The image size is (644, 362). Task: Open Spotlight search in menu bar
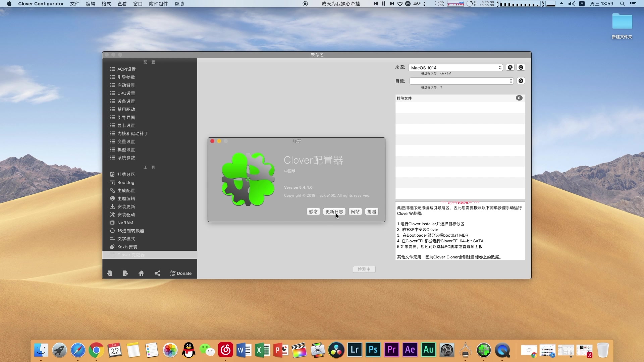(x=622, y=4)
